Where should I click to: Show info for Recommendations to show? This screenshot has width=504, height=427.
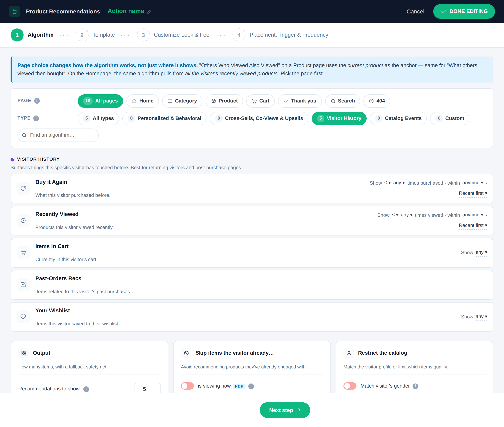point(86,389)
